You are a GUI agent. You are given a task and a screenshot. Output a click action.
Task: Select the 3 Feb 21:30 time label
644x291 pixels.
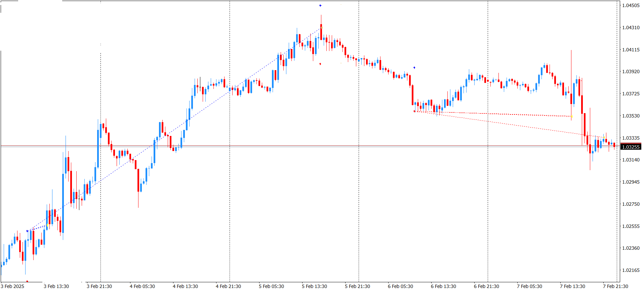(99, 286)
